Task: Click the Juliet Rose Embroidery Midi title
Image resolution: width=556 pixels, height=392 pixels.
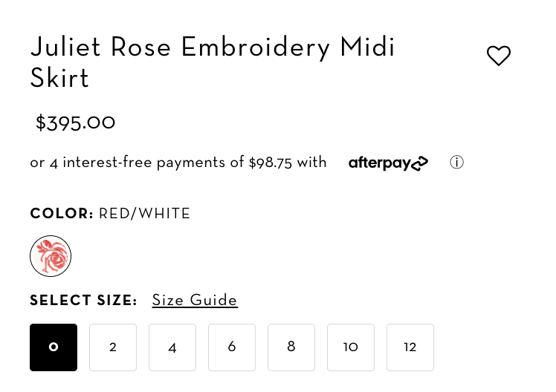Action: coord(213,47)
